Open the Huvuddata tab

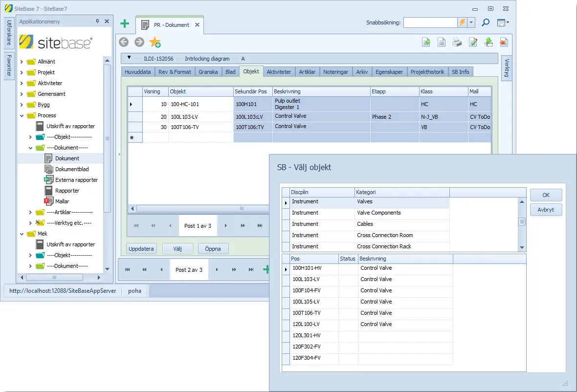coord(137,72)
